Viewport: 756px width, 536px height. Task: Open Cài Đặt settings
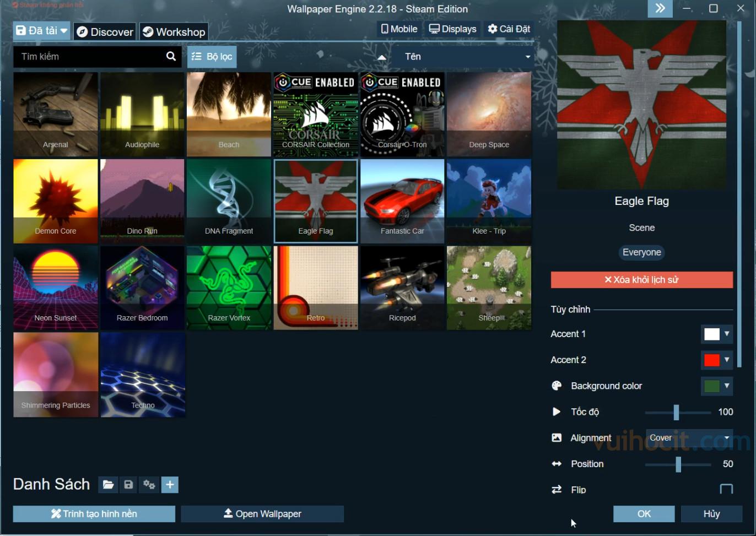pyautogui.click(x=509, y=29)
